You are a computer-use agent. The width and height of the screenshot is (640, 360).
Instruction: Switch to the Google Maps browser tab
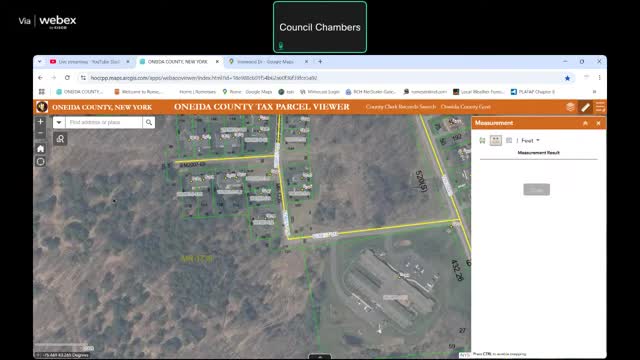click(x=265, y=62)
